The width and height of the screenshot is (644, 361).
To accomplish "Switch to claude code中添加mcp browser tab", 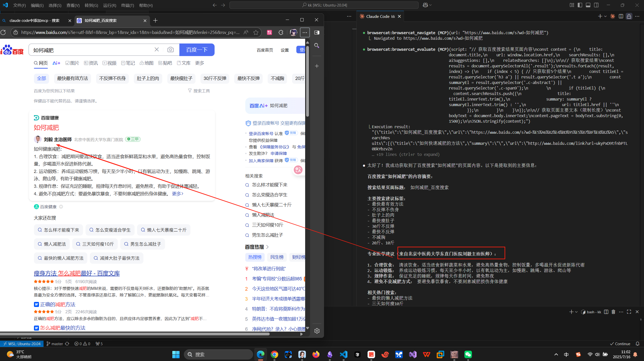I will (x=36, y=21).
